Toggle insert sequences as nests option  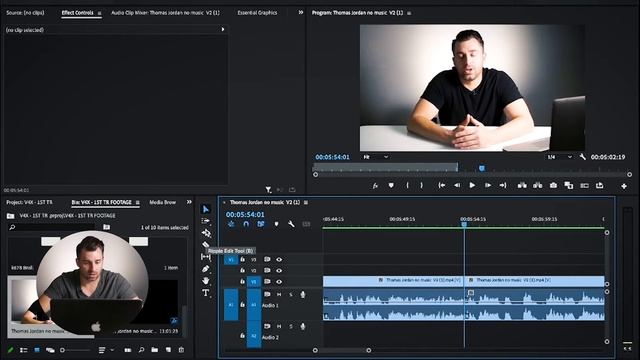231,224
